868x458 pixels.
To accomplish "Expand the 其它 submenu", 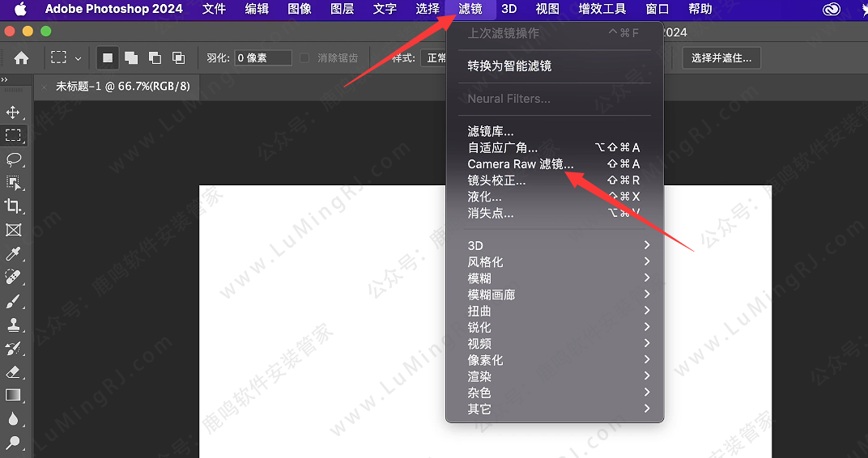I will [x=555, y=409].
